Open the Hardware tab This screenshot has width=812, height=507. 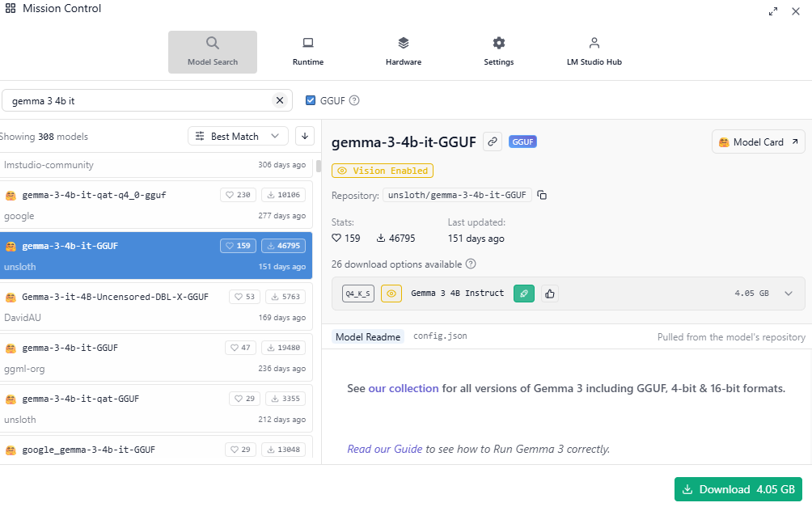(x=404, y=52)
